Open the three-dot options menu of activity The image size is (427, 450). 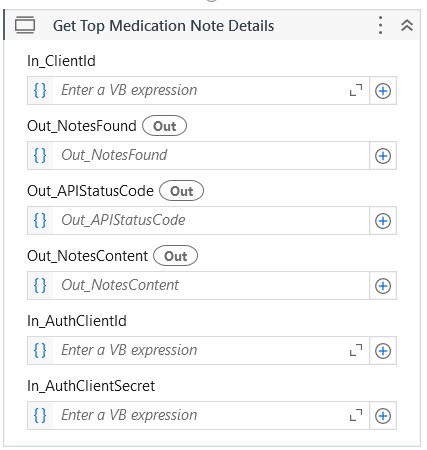point(380,25)
